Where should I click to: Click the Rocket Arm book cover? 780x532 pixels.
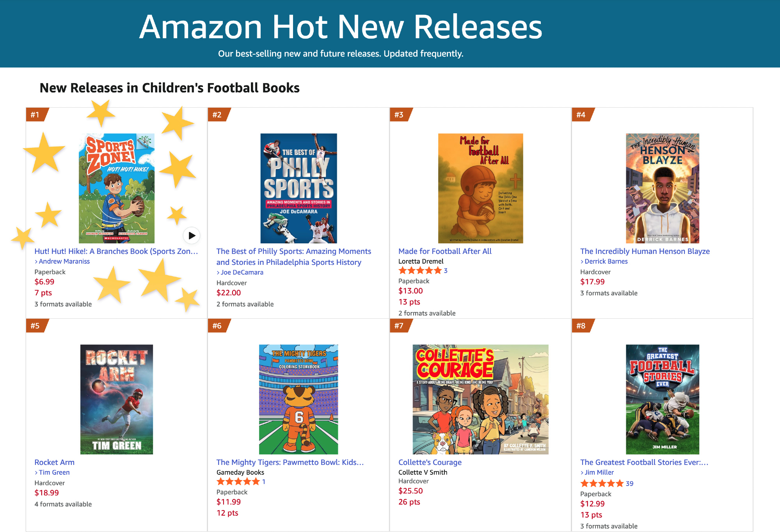(x=117, y=399)
